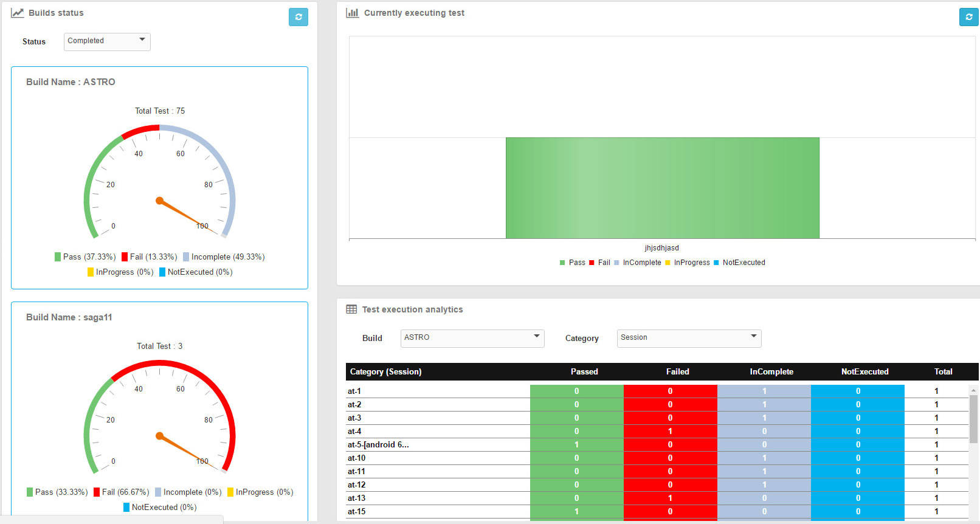This screenshot has height=524, width=980.
Task: Click the analytics table vertical scrollbar
Action: [x=973, y=419]
